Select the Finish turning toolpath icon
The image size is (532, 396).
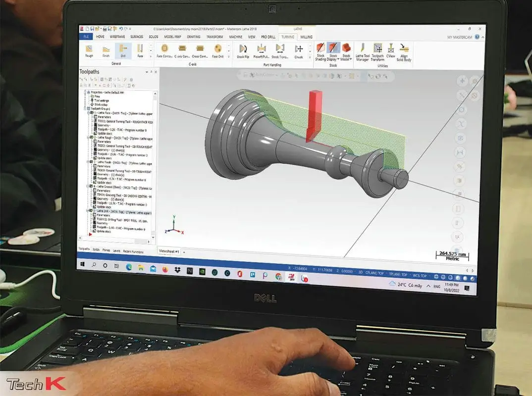click(x=106, y=51)
